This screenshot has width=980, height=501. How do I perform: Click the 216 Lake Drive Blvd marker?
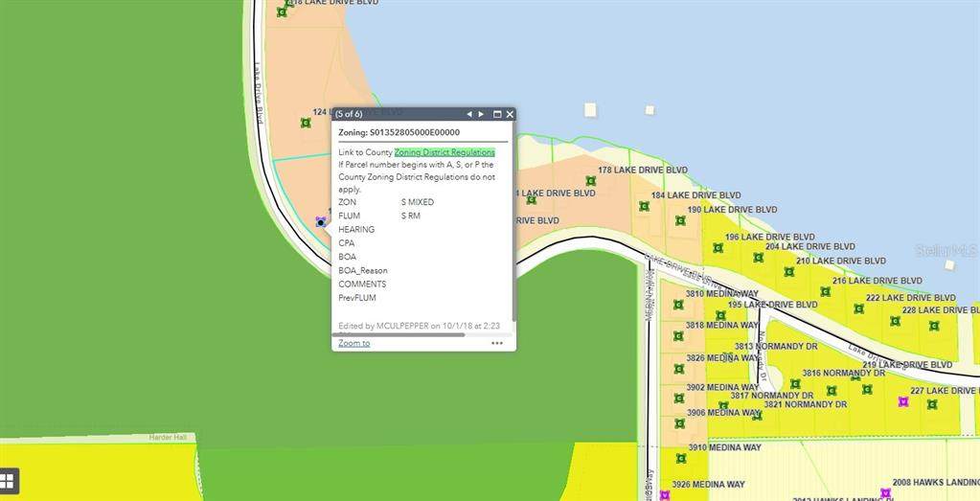tap(825, 291)
